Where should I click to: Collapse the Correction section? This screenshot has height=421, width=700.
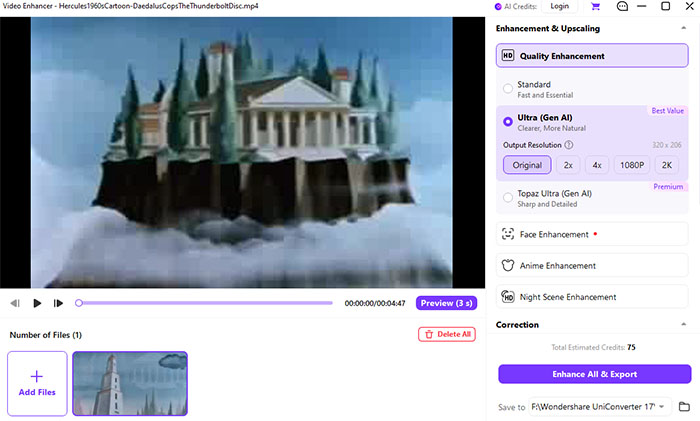(683, 325)
